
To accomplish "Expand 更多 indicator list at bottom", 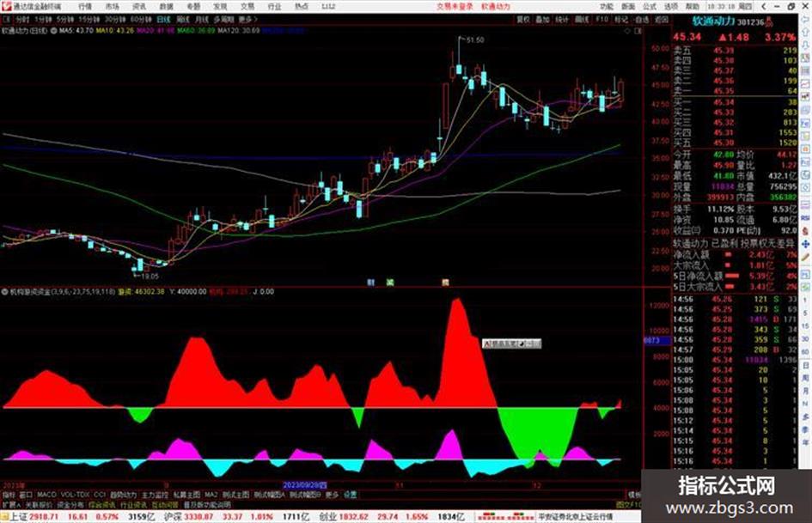I will point(332,495).
